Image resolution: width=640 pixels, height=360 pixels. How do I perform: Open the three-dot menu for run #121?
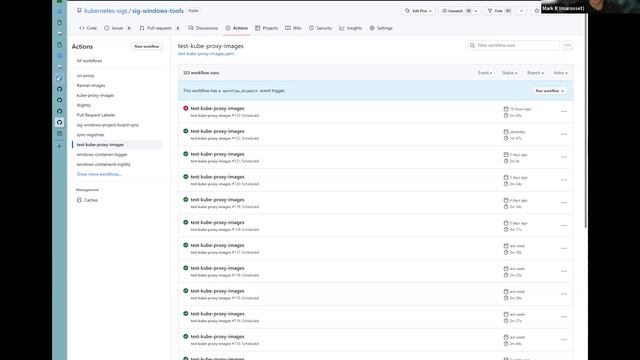tap(564, 157)
